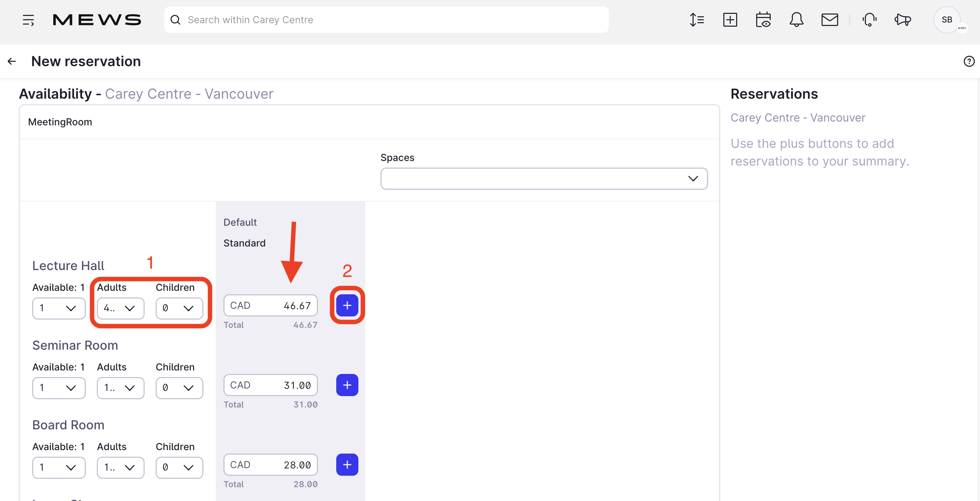Open the SB user profile avatar

click(946, 20)
